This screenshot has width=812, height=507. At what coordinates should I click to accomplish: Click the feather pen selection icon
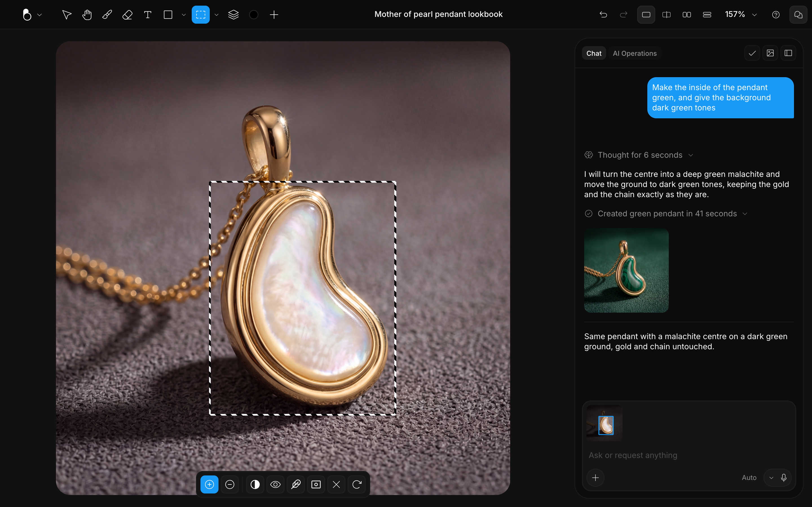(295, 484)
